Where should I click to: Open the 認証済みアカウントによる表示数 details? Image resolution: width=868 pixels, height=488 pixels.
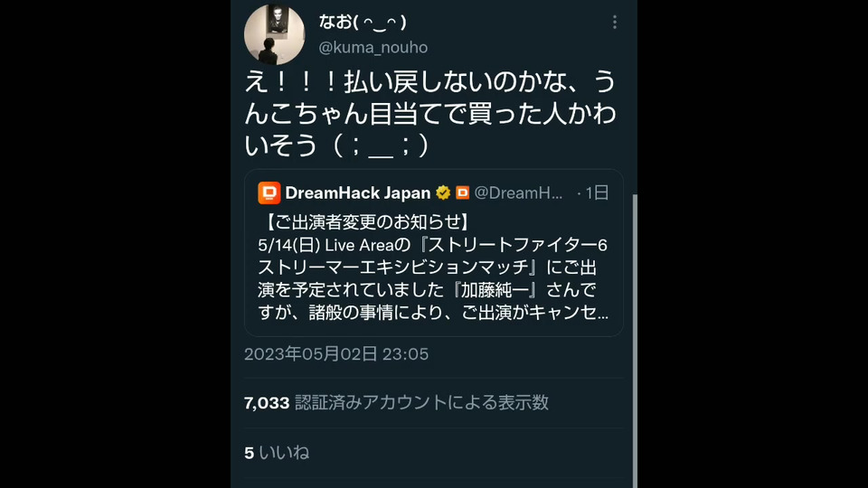pos(421,403)
